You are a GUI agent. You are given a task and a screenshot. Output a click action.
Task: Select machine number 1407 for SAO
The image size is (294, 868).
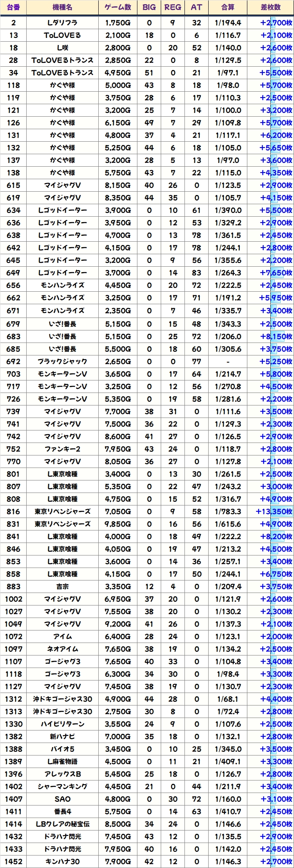click(13, 799)
